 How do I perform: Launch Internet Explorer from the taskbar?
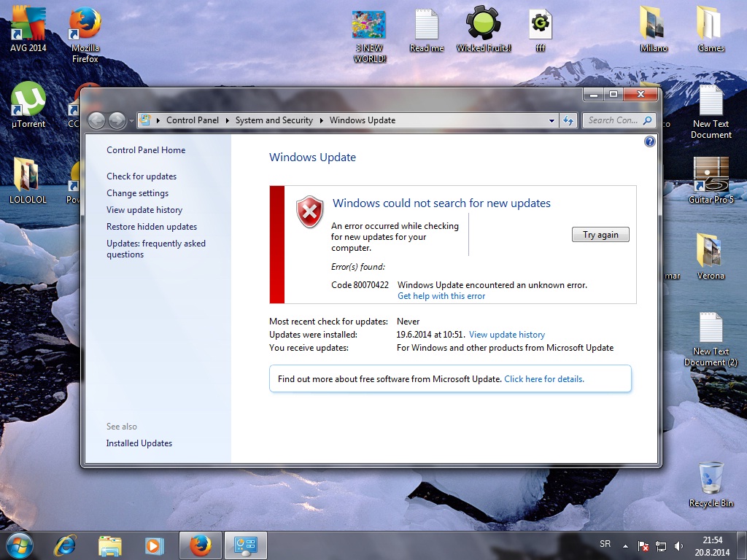tap(65, 545)
